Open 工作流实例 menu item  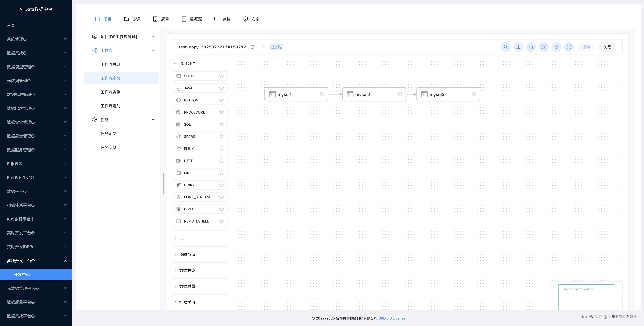110,92
